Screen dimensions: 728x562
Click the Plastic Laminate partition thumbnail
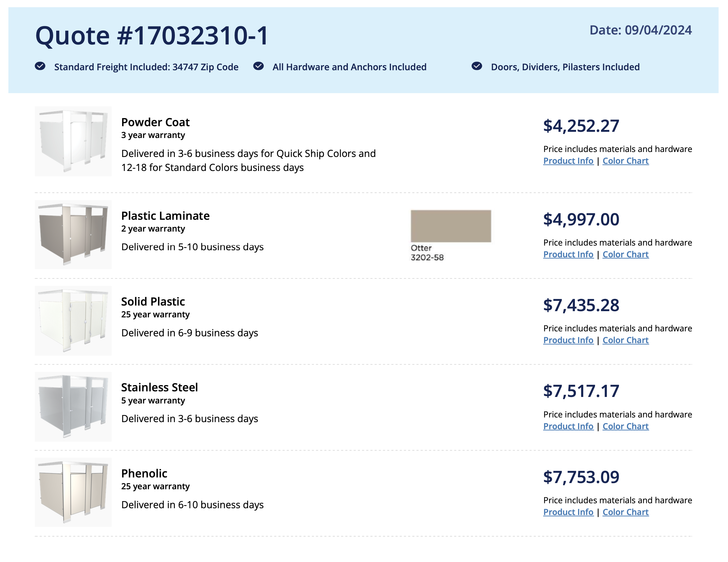click(73, 234)
